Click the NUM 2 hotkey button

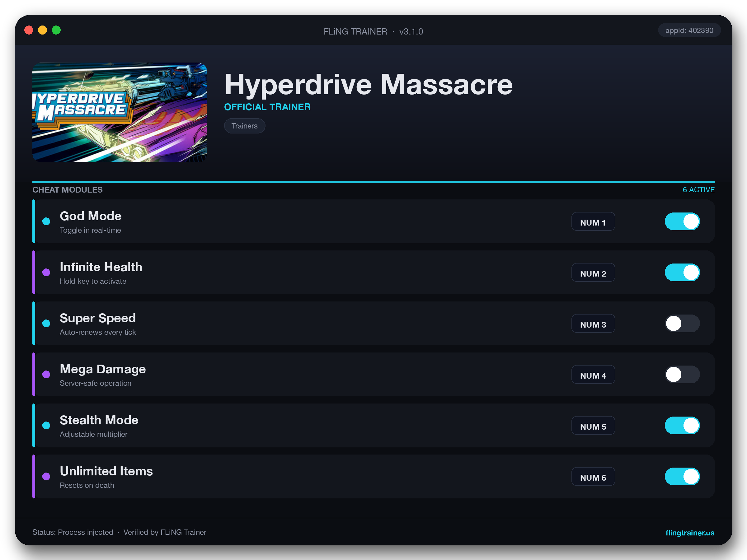593,273
